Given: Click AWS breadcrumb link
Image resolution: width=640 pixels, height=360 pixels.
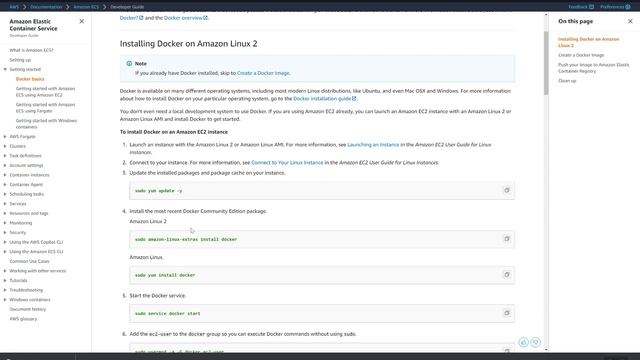Looking at the screenshot, I should click(x=14, y=7).
